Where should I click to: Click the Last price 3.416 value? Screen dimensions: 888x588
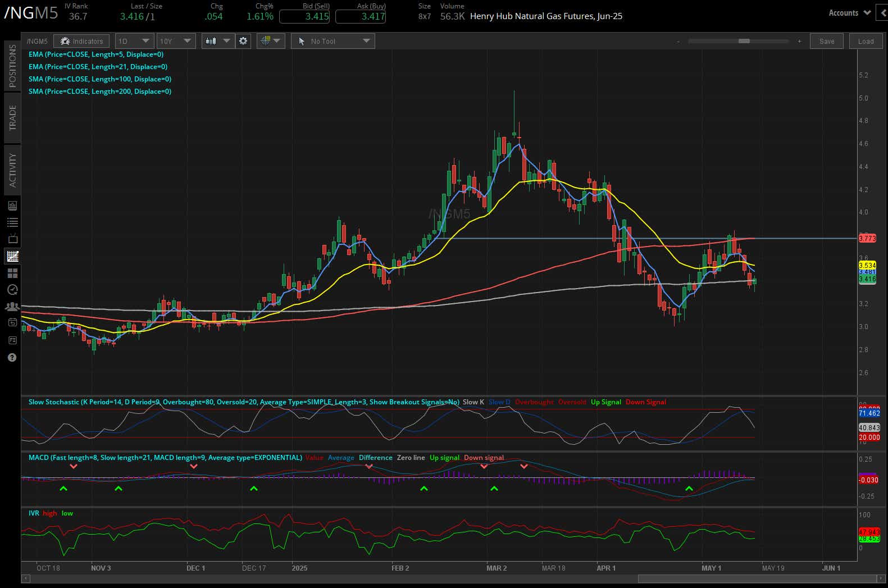coord(131,16)
